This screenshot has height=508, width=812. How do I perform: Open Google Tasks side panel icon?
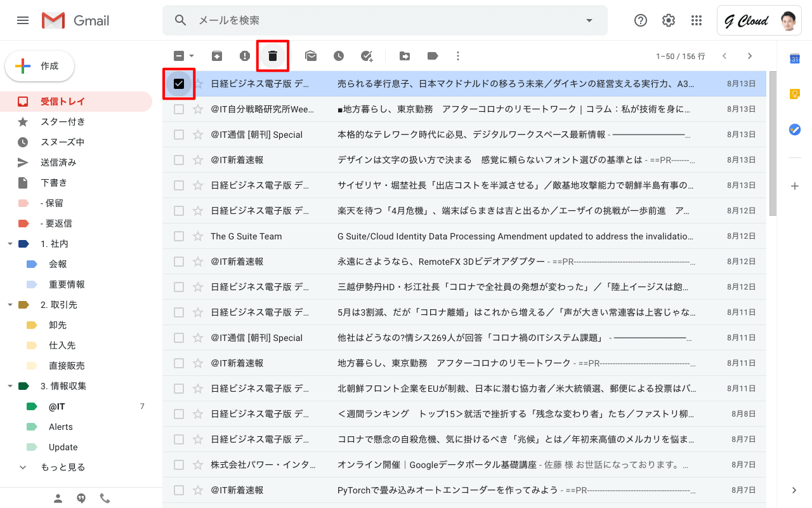794,130
